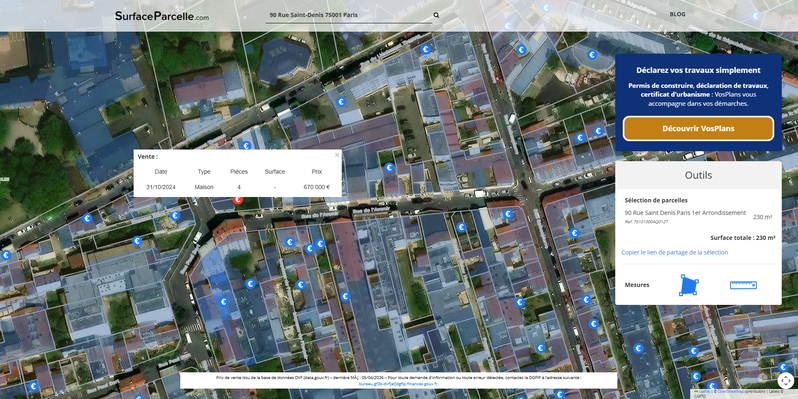Image resolution: width=798 pixels, height=399 pixels.
Task: Click the euro marker inside the blue highlighted parcel
Action: click(223, 302)
